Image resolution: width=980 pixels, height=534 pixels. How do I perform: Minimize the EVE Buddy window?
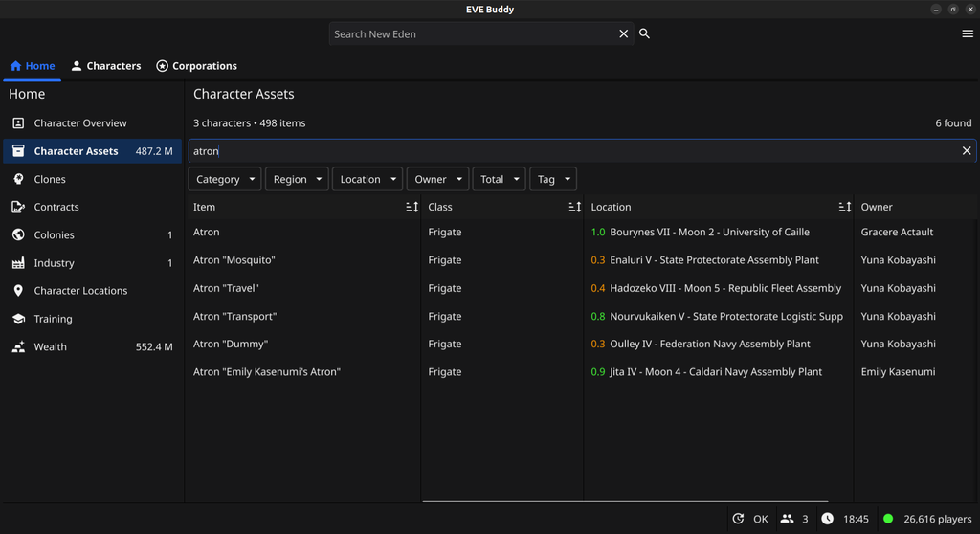click(x=936, y=10)
